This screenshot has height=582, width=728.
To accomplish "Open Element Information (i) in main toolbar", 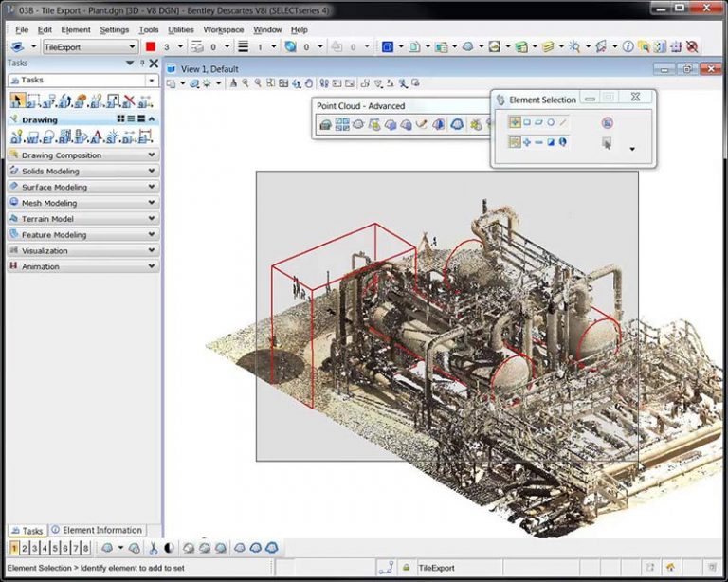I will pyautogui.click(x=628, y=46).
